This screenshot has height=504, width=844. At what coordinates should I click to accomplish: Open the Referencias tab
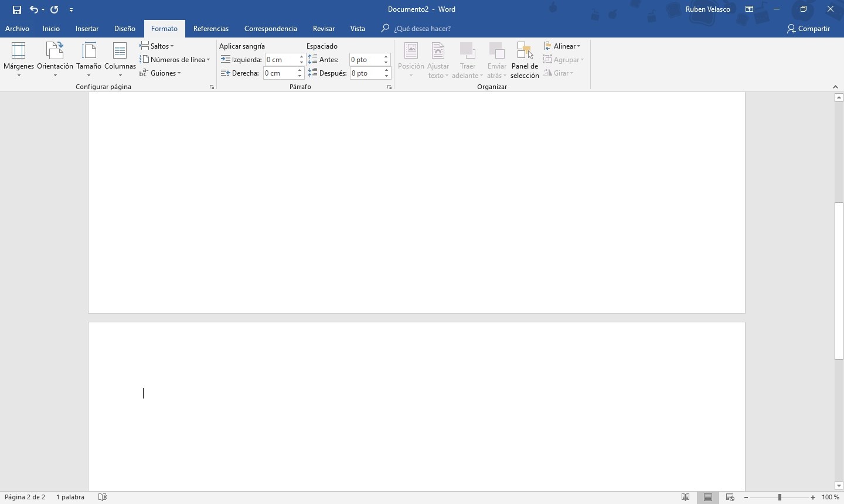tap(211, 28)
